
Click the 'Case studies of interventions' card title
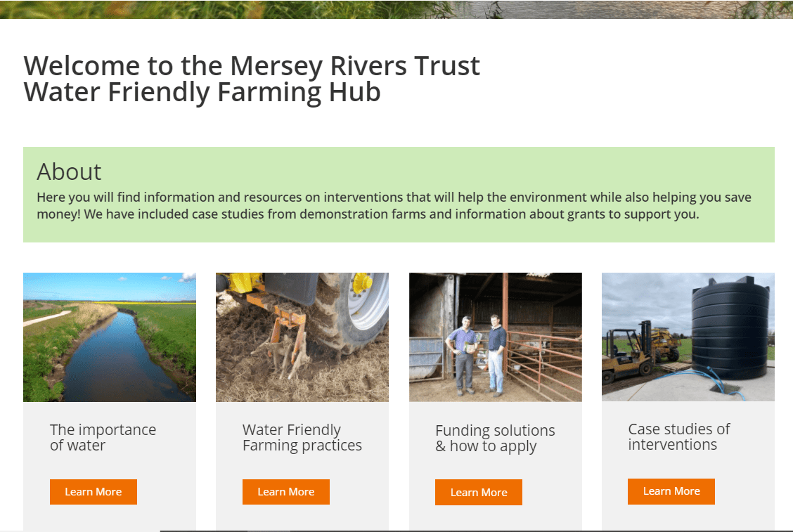pyautogui.click(x=678, y=436)
